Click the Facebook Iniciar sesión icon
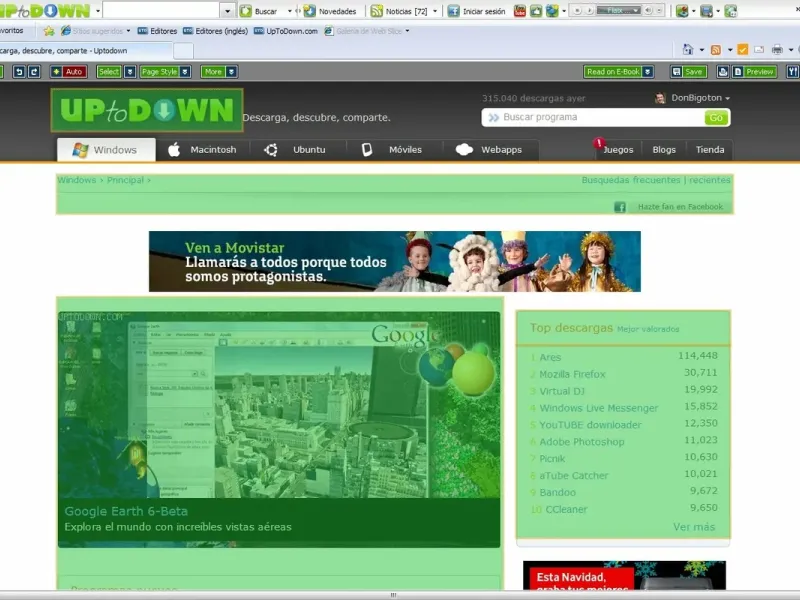 [454, 11]
